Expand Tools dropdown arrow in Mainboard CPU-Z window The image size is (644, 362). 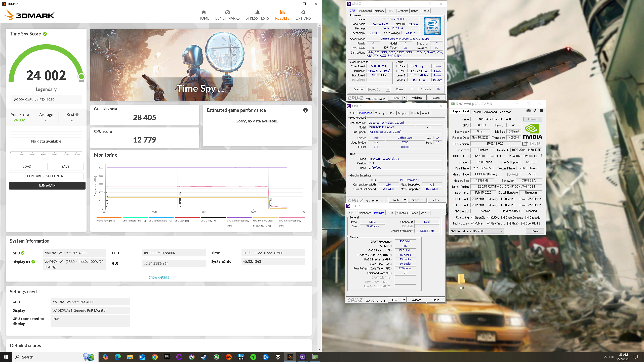[x=405, y=200]
